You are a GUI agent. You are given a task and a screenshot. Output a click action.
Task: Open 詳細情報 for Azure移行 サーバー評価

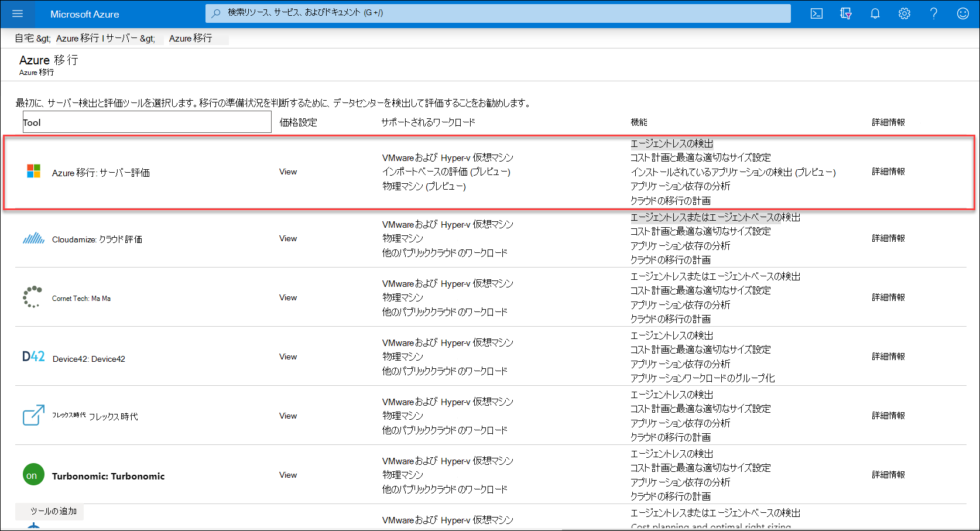click(888, 172)
